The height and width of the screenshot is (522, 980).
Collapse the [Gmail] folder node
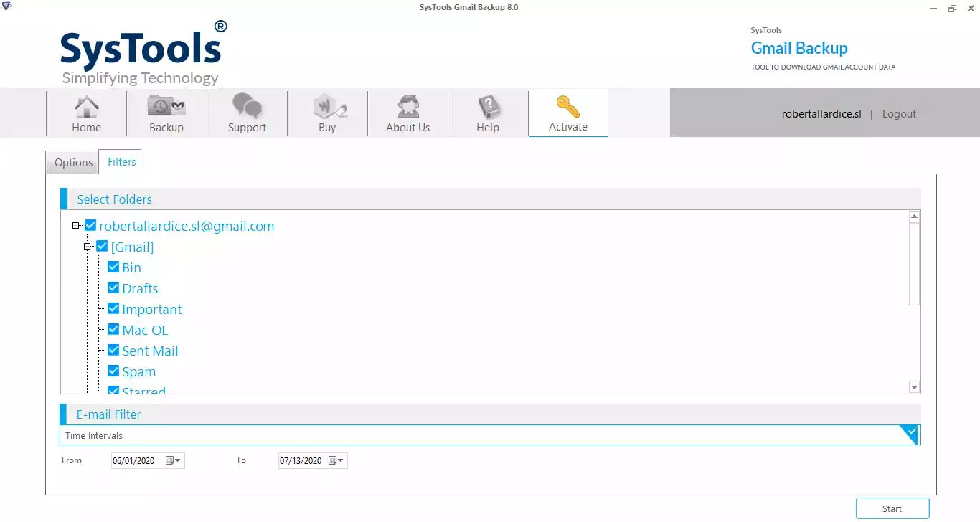[88, 246]
